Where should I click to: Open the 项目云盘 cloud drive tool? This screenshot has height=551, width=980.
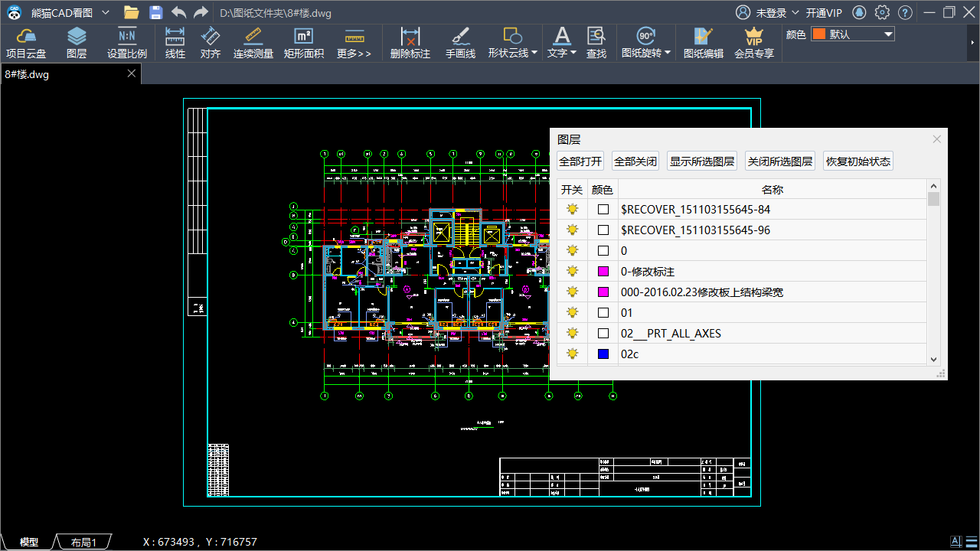click(x=26, y=43)
